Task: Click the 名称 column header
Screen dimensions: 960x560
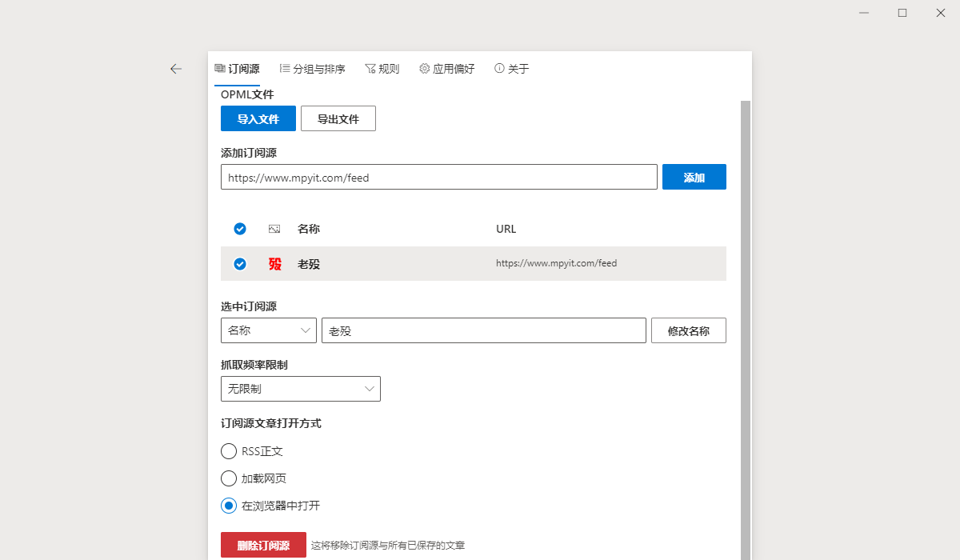Action: (x=309, y=229)
